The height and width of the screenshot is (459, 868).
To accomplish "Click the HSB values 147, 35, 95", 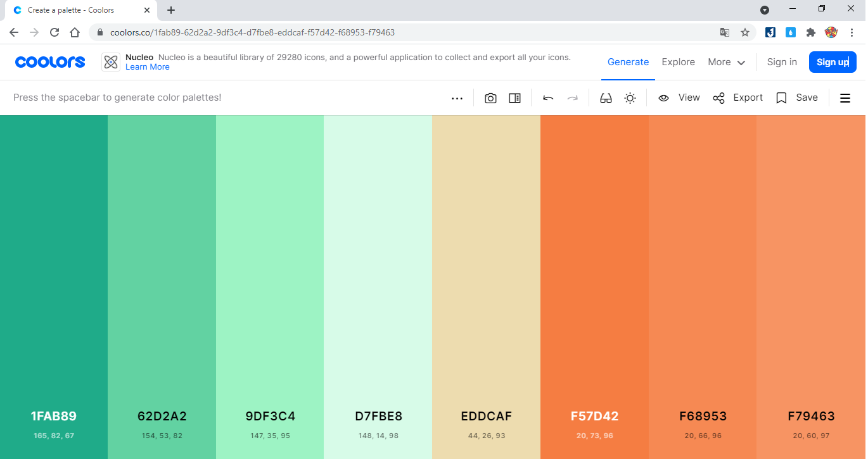I will [270, 436].
